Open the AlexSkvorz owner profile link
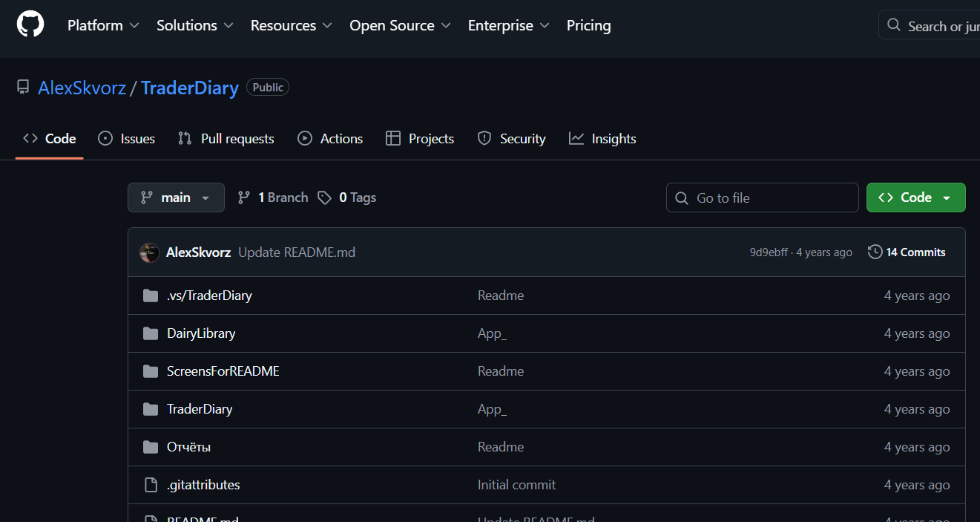This screenshot has width=980, height=522. click(82, 88)
